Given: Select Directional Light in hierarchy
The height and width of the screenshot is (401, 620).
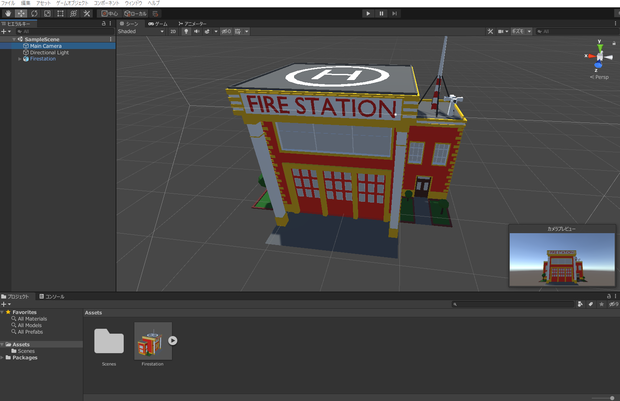Looking at the screenshot, I should click(49, 52).
